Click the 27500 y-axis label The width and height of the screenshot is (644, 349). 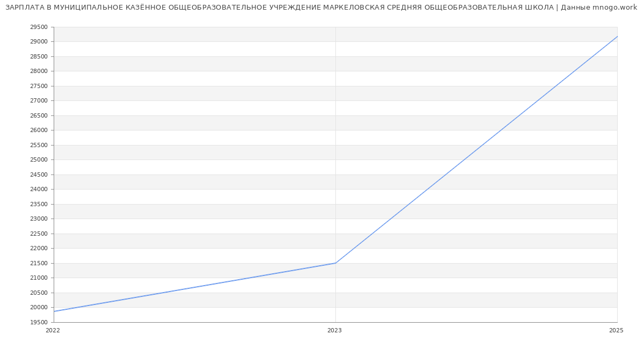tap(39, 86)
